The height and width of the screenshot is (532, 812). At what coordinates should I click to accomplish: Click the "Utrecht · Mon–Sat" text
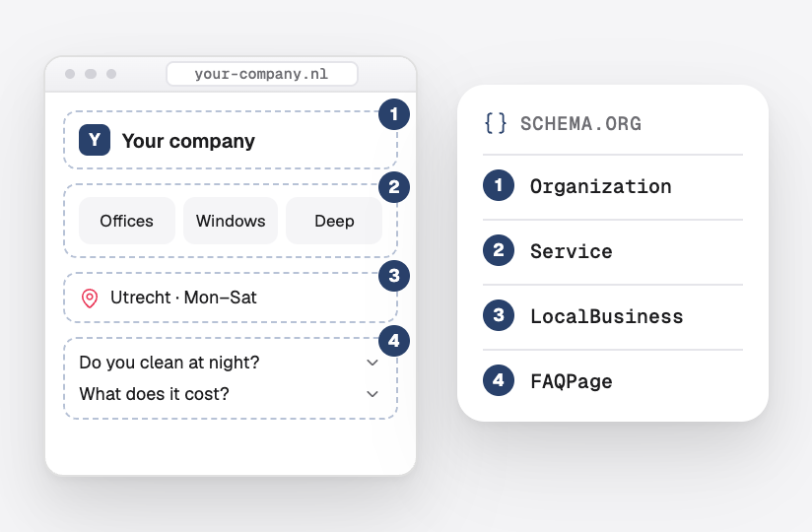[183, 298]
